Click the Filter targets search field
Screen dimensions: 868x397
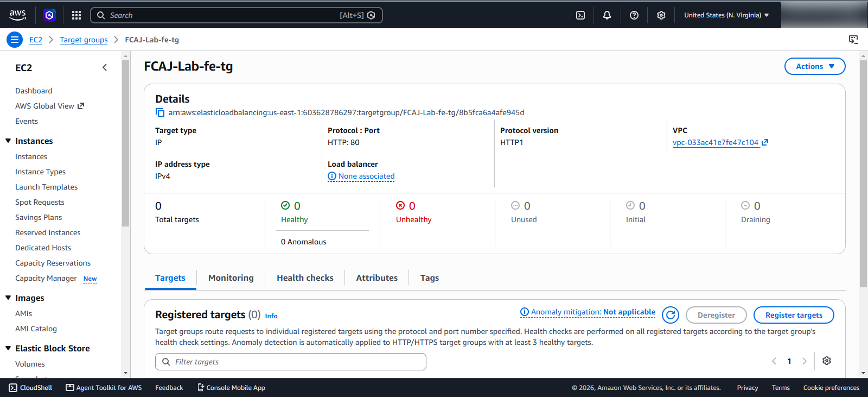[x=291, y=362]
